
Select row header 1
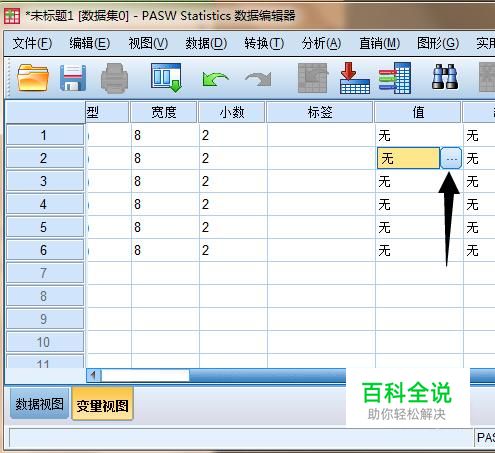(x=45, y=135)
